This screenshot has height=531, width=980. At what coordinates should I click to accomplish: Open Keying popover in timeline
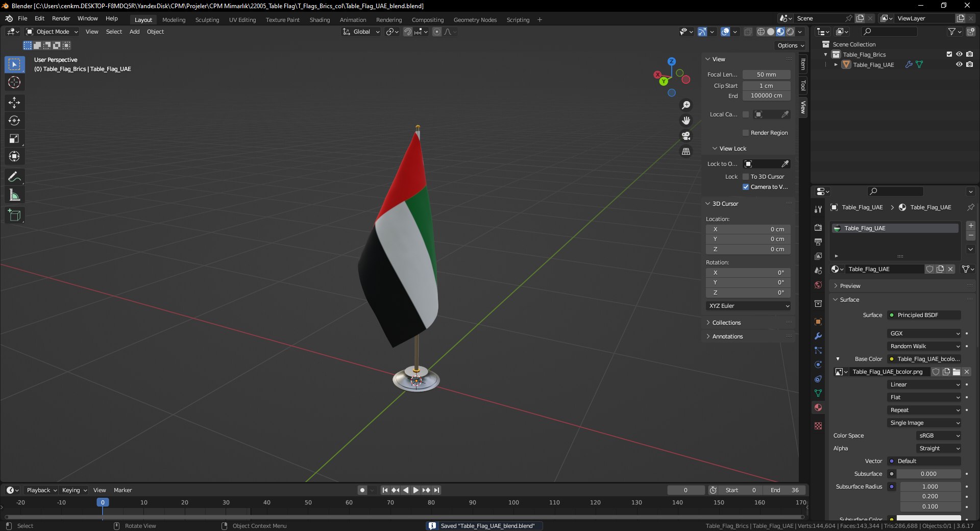pyautogui.click(x=74, y=490)
